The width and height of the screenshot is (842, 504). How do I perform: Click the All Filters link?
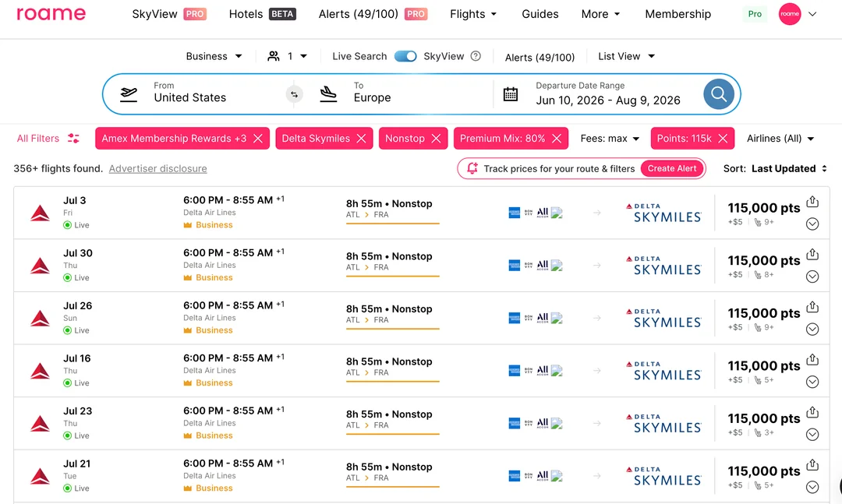click(x=37, y=139)
